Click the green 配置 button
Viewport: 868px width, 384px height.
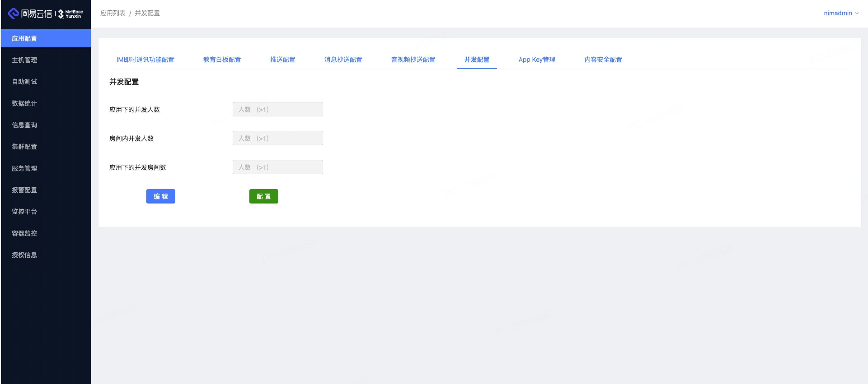click(x=264, y=196)
